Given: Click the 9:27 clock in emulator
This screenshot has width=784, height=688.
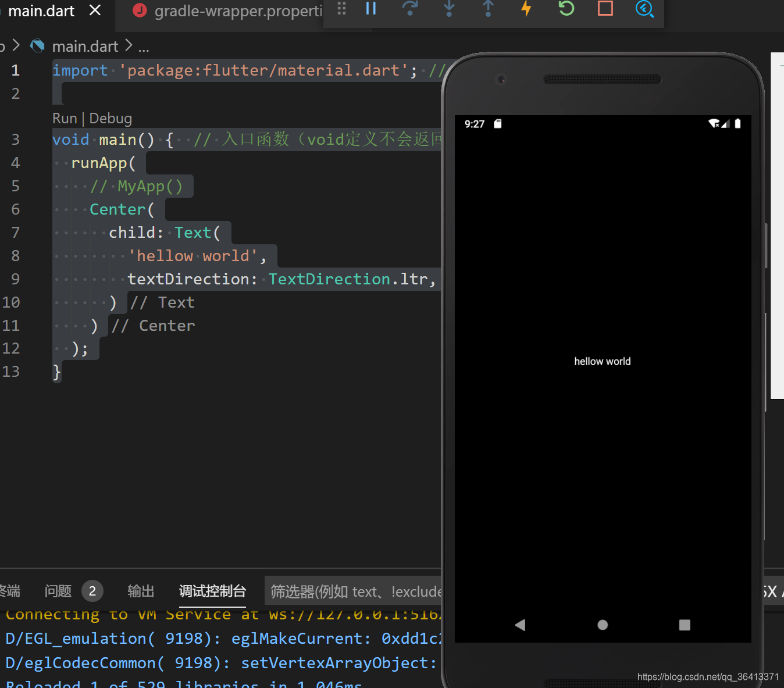Looking at the screenshot, I should [x=475, y=124].
